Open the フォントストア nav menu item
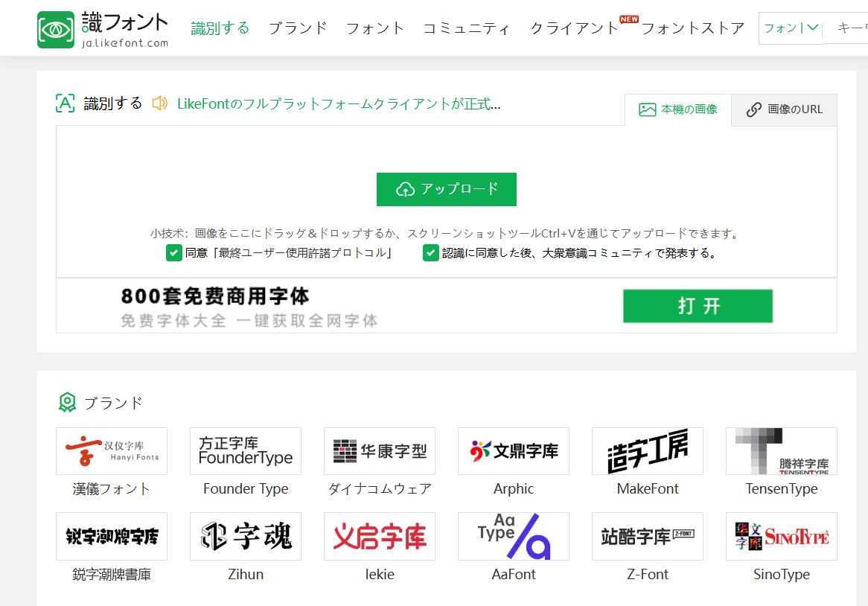The height and width of the screenshot is (606, 868). click(x=693, y=28)
